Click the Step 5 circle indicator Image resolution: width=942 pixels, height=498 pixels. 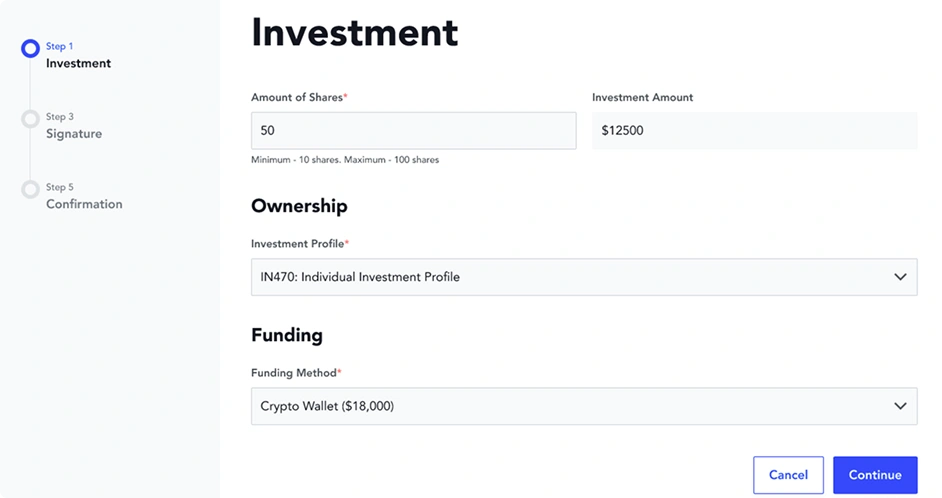click(x=30, y=189)
